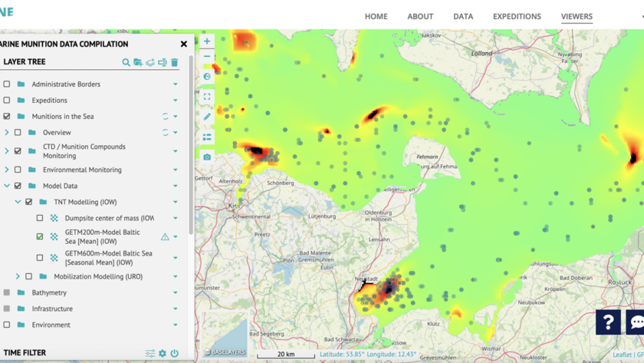This screenshot has width=644, height=363.
Task: Zoom out on the map
Action: click(x=207, y=57)
